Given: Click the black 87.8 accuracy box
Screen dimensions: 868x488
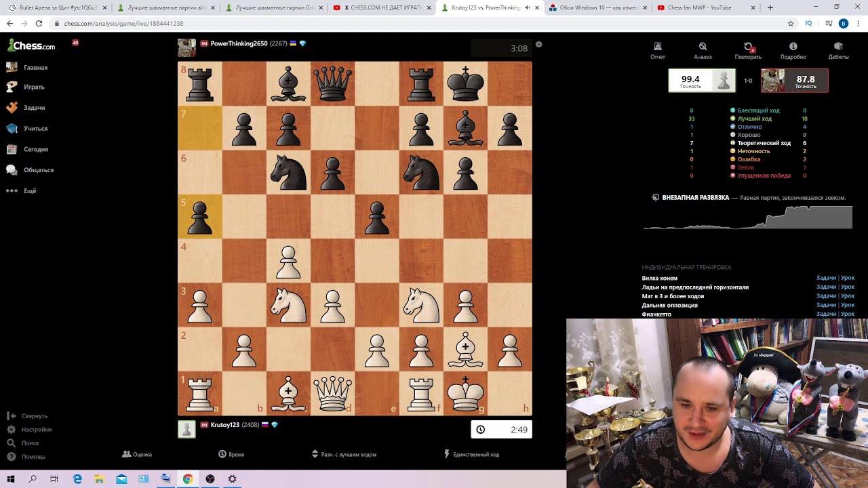Looking at the screenshot, I should (794, 81).
